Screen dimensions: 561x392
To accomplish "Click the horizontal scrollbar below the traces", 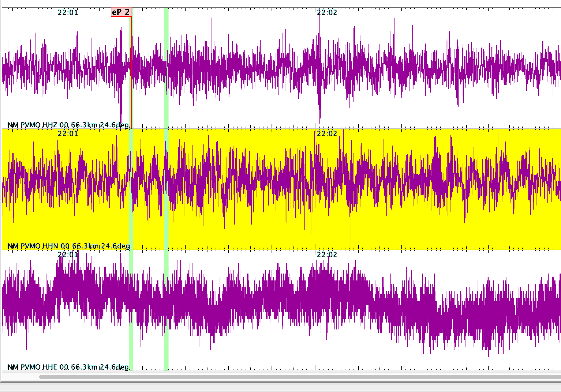I will (x=300, y=377).
